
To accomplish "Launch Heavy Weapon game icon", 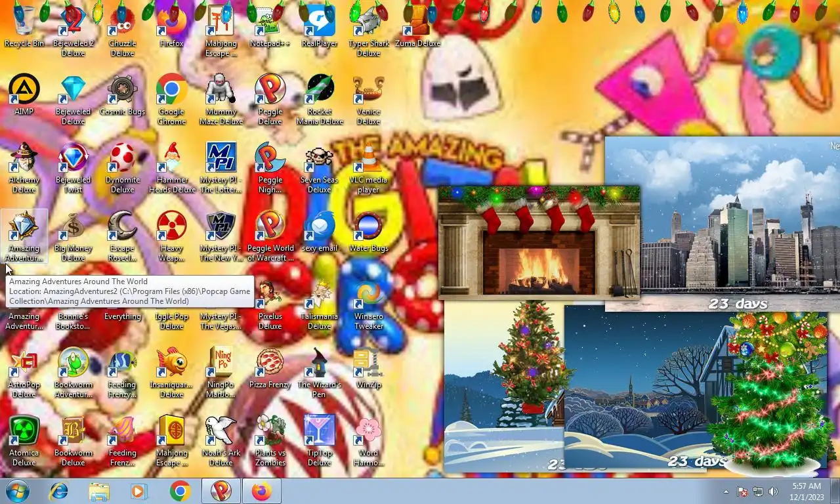I will (x=172, y=236).
